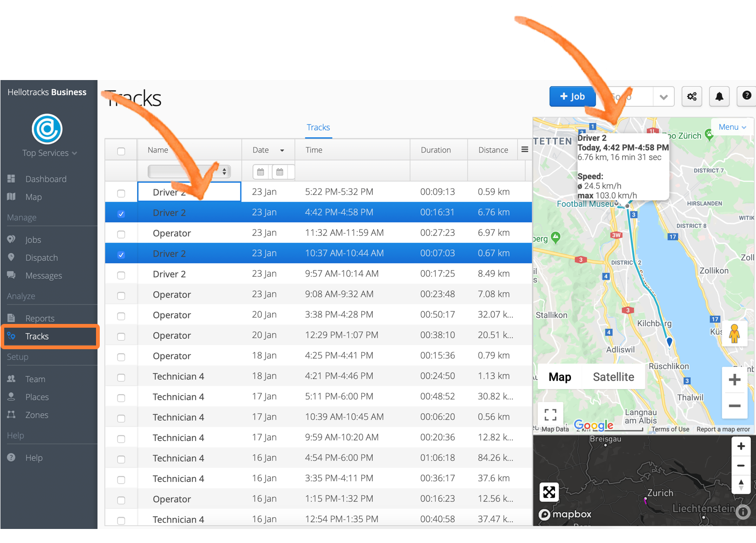Image resolution: width=756 pixels, height=543 pixels.
Task: Sort by the Name column header
Action: tap(189, 150)
